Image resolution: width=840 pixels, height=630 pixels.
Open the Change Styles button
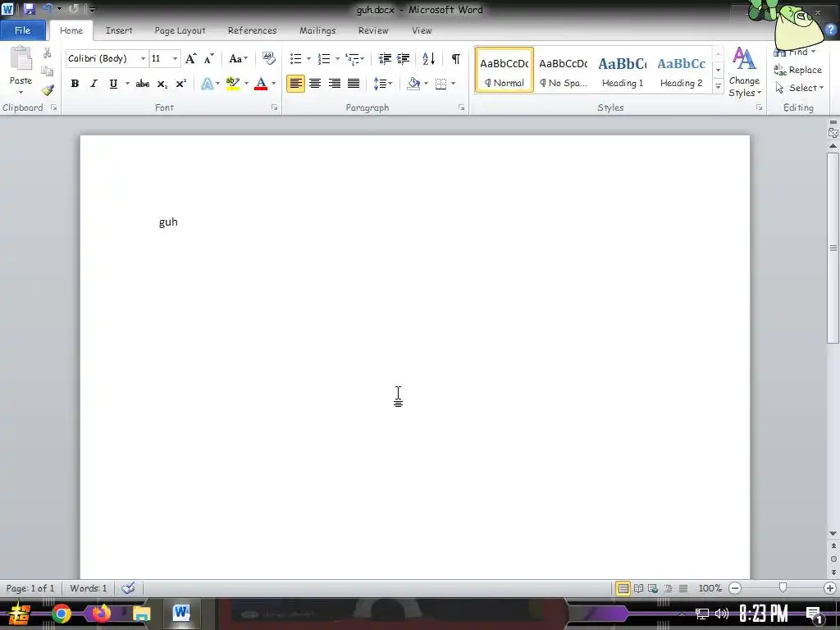[x=744, y=72]
